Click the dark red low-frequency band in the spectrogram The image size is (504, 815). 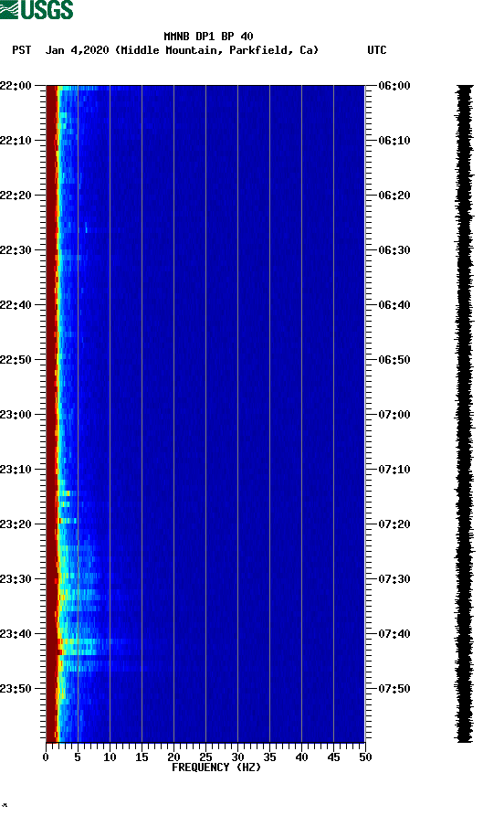(51, 413)
